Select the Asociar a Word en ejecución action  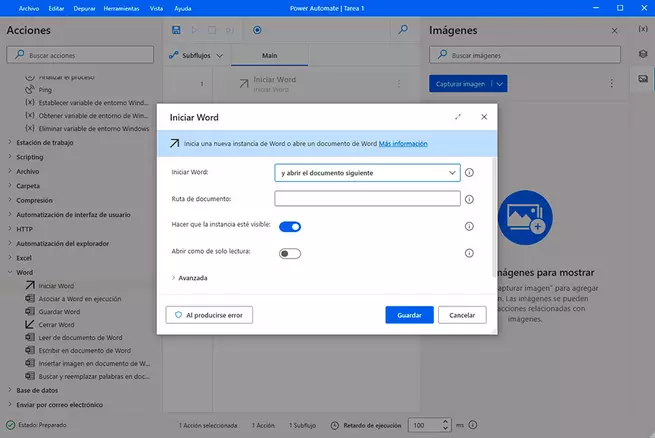(79, 299)
